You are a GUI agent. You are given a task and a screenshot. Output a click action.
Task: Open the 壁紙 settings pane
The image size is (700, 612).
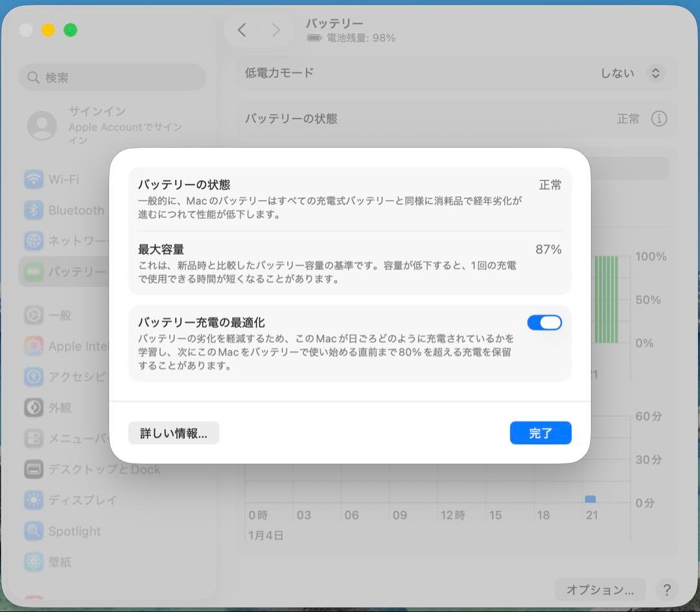coord(60,562)
